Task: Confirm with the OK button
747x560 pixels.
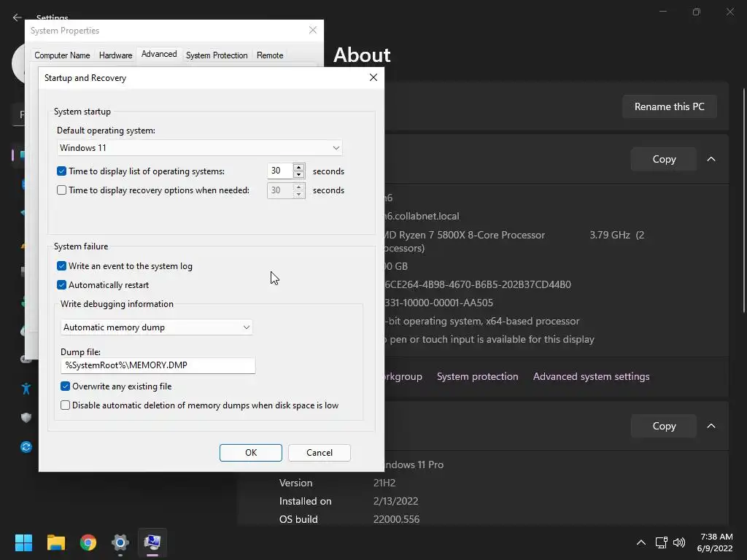Action: 251,452
